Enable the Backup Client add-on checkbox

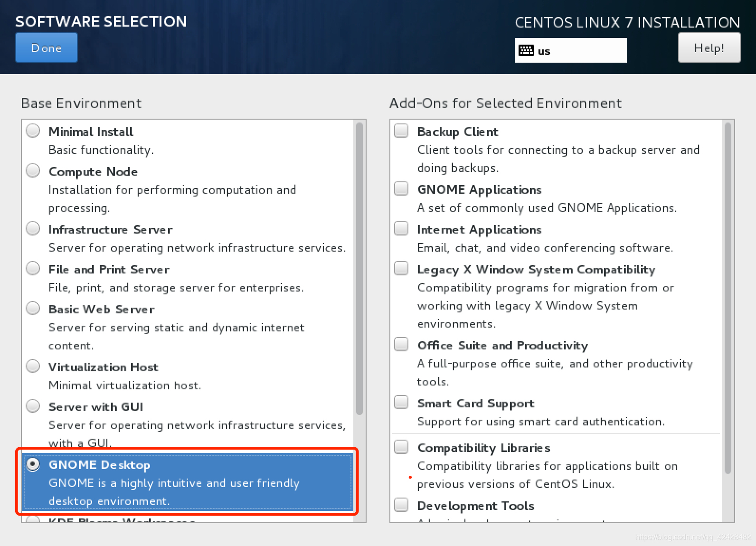[x=401, y=131]
